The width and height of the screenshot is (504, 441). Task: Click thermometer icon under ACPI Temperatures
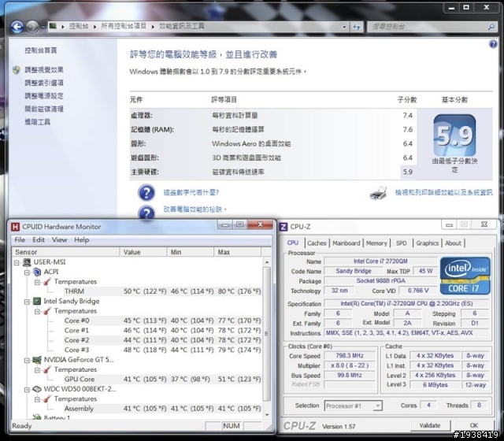click(x=47, y=282)
